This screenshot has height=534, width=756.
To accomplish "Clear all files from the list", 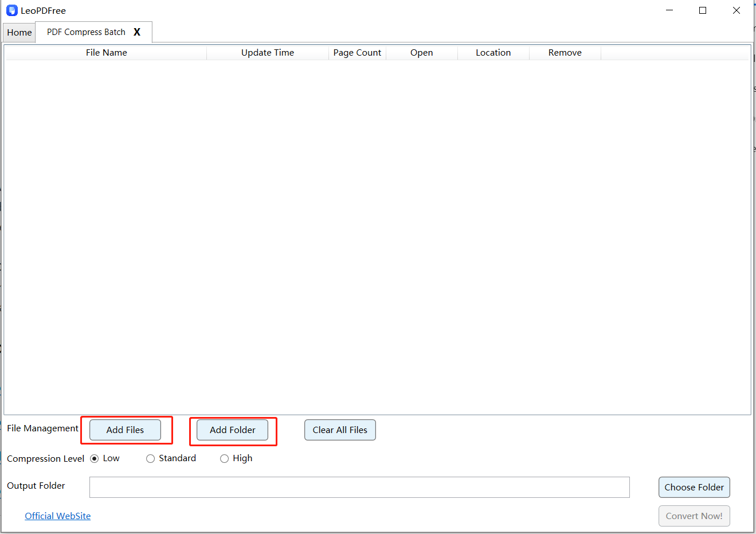I will click(340, 430).
